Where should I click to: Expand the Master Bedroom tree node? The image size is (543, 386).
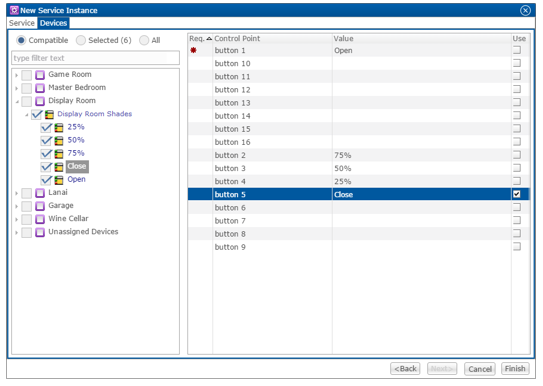16,88
